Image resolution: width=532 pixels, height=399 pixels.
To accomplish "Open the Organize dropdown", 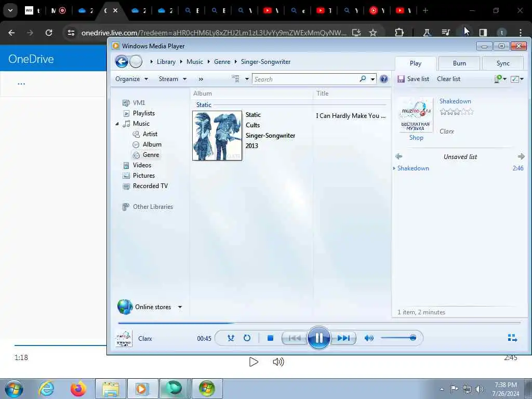I will click(131, 79).
